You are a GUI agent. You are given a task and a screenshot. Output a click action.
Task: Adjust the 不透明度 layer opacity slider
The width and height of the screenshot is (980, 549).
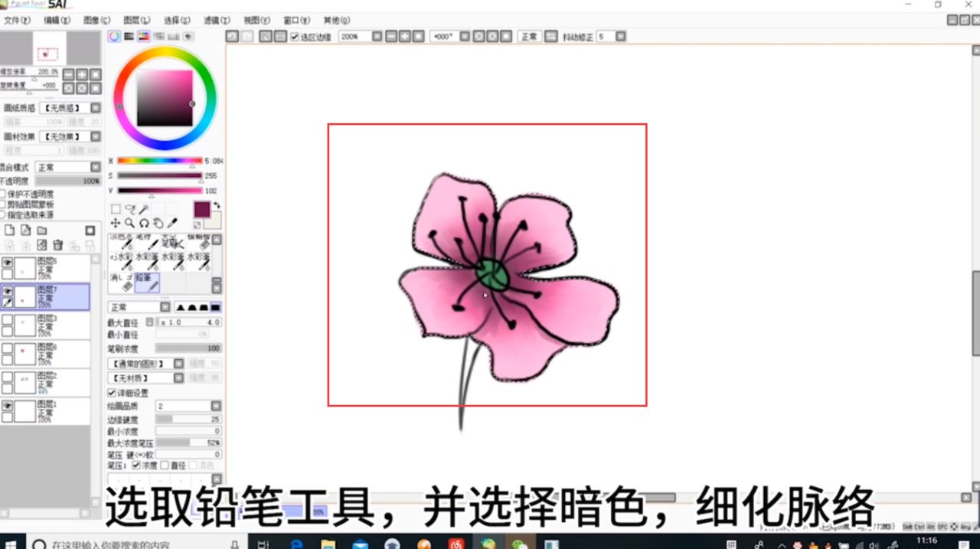(x=68, y=181)
